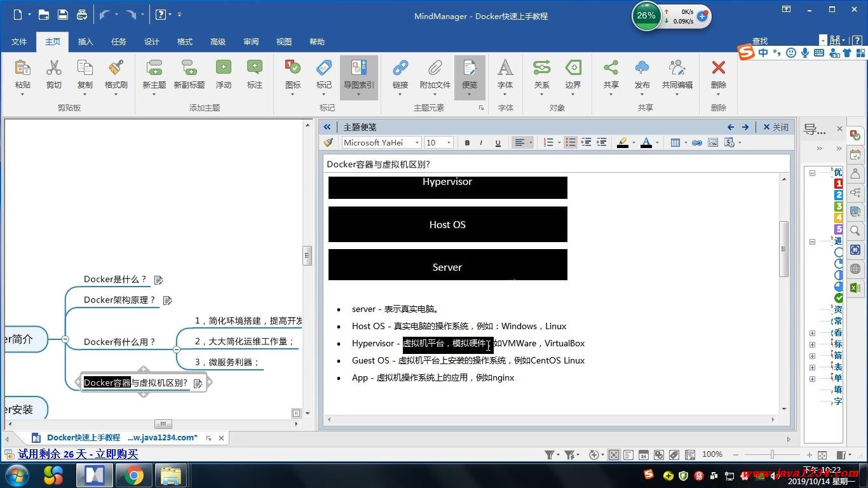Decrease indent in notes toolbar

pyautogui.click(x=586, y=143)
